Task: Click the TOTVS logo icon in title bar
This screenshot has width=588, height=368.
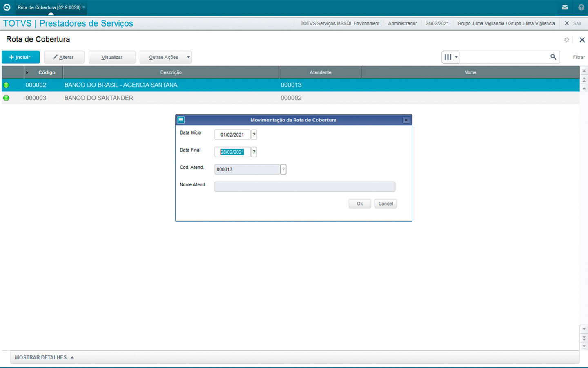Action: [7, 7]
